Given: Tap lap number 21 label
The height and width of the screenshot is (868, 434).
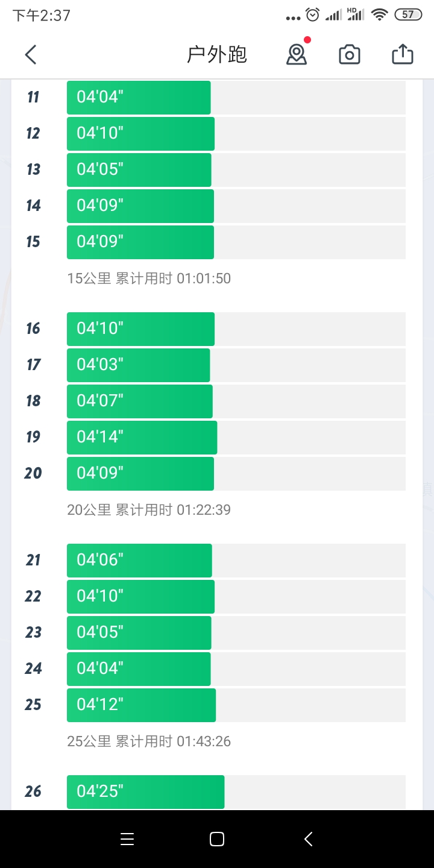Looking at the screenshot, I should click(33, 561).
